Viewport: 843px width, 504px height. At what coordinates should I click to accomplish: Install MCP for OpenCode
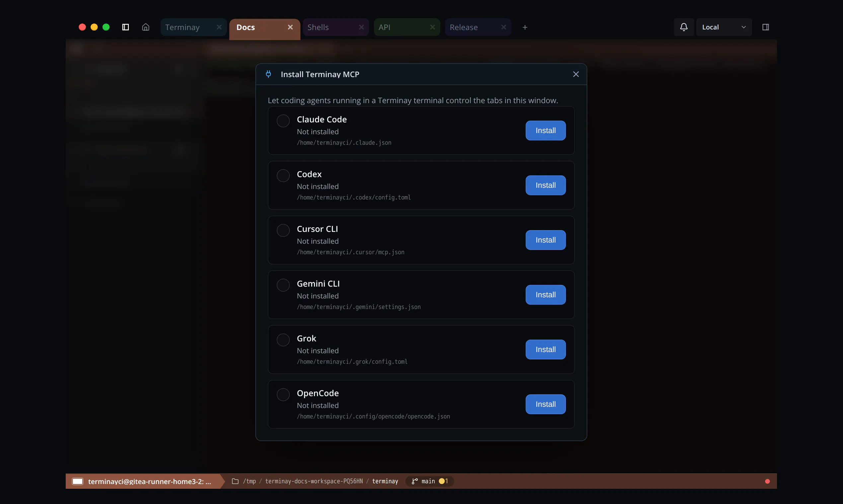click(546, 404)
